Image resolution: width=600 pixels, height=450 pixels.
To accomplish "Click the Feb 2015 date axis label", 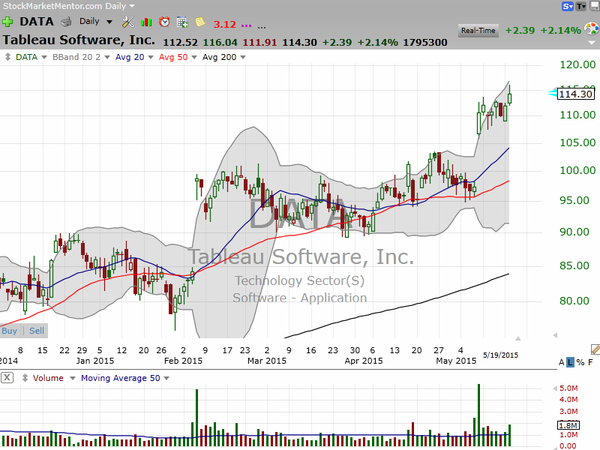I will [183, 361].
